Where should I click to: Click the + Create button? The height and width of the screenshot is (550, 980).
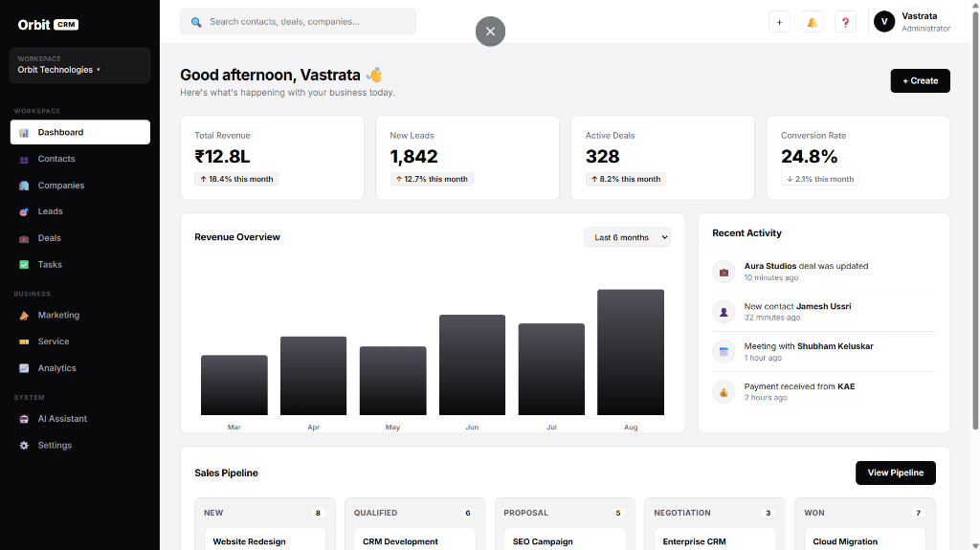coord(920,80)
